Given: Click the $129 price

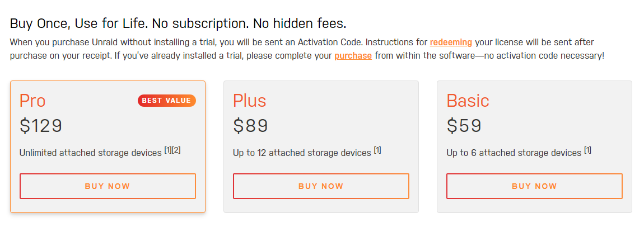Looking at the screenshot, I should pyautogui.click(x=41, y=126).
